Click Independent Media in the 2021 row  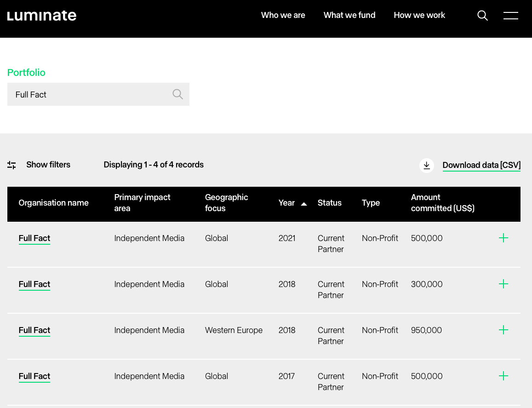[149, 238]
